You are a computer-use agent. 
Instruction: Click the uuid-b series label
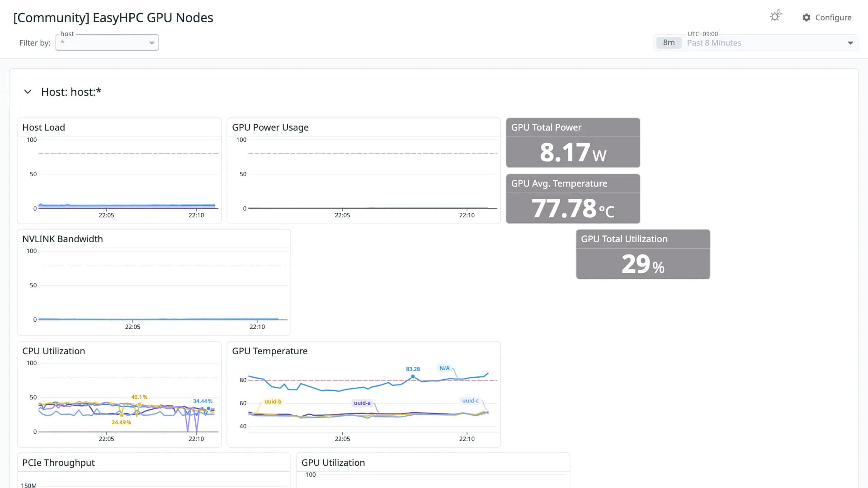pyautogui.click(x=273, y=402)
